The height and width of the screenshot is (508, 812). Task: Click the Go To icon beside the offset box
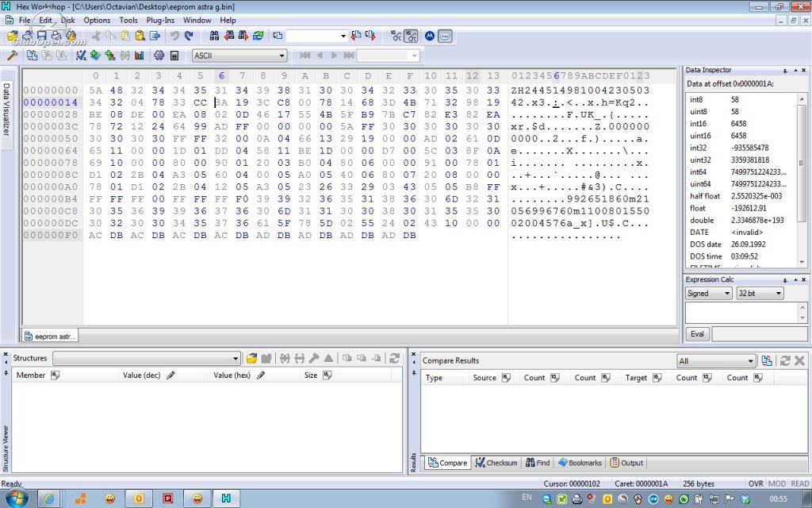pyautogui.click(x=278, y=36)
